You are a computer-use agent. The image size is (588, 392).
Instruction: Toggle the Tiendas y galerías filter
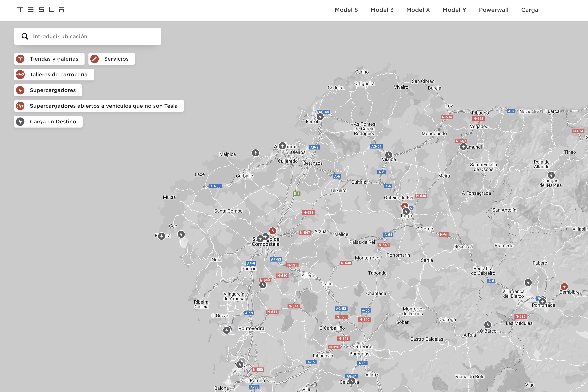coord(49,59)
